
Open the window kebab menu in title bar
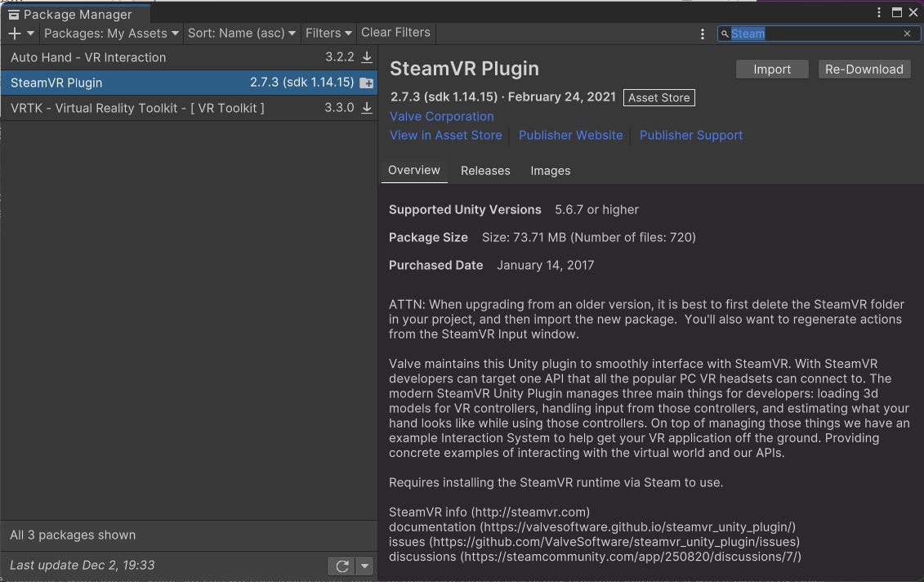(879, 12)
